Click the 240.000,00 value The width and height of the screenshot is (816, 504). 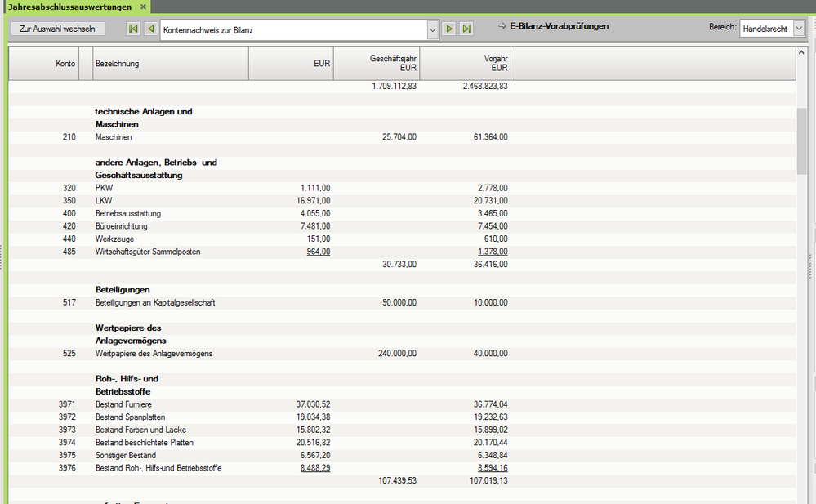coord(397,354)
